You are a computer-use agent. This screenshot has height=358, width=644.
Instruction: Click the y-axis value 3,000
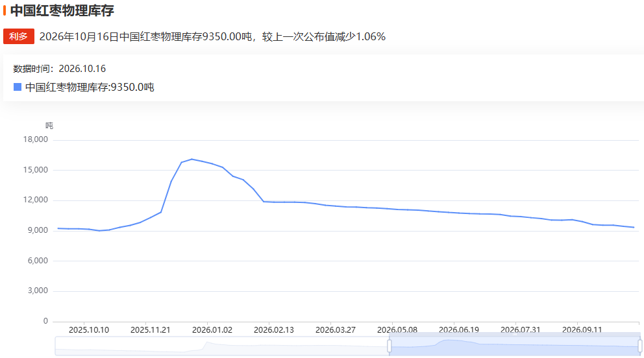coord(38,291)
